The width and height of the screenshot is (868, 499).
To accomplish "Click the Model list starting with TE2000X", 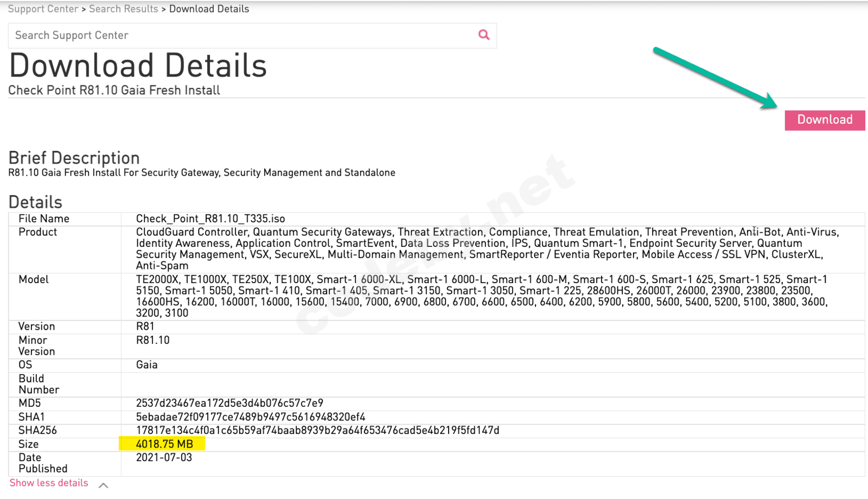I will 482,296.
